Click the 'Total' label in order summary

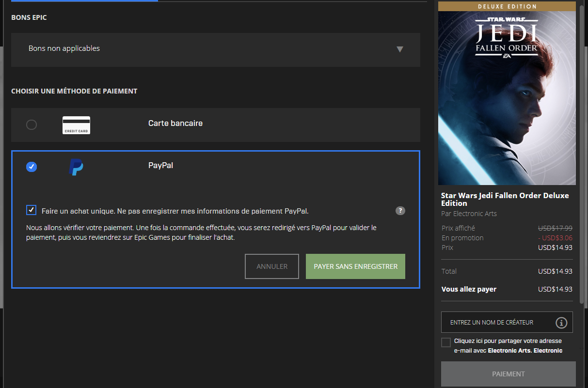[449, 271]
